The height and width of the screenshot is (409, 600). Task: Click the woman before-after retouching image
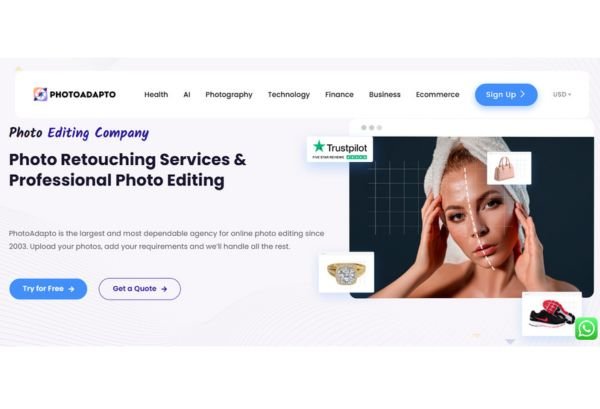tap(471, 217)
